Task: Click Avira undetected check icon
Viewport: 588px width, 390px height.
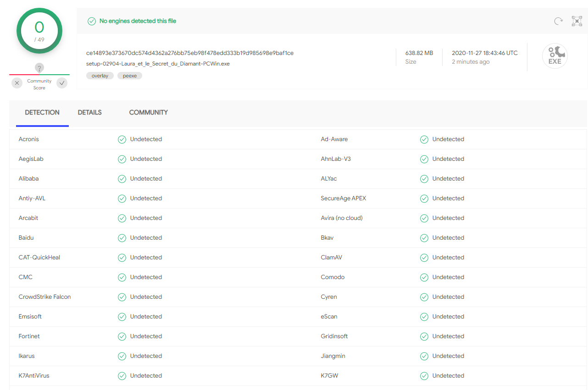Action: tap(424, 218)
